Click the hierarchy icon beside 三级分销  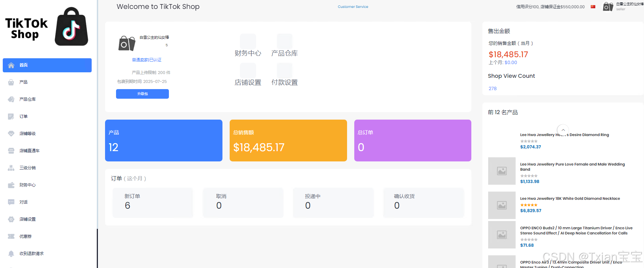(x=11, y=168)
